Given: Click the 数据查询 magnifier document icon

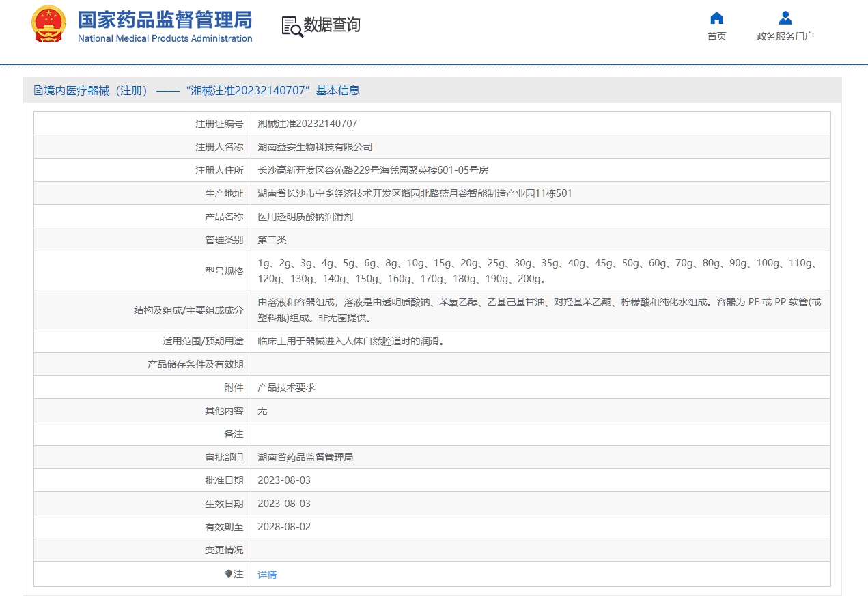Looking at the screenshot, I should pyautogui.click(x=292, y=26).
